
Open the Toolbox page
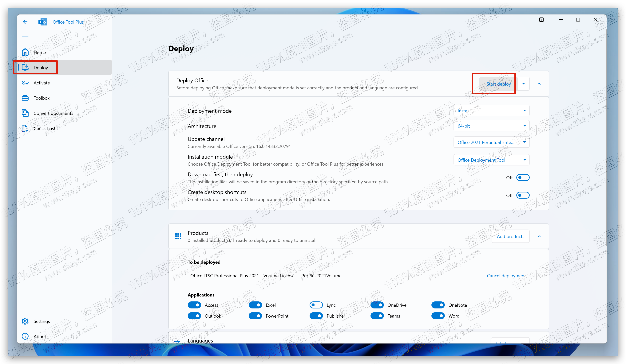tap(65, 98)
